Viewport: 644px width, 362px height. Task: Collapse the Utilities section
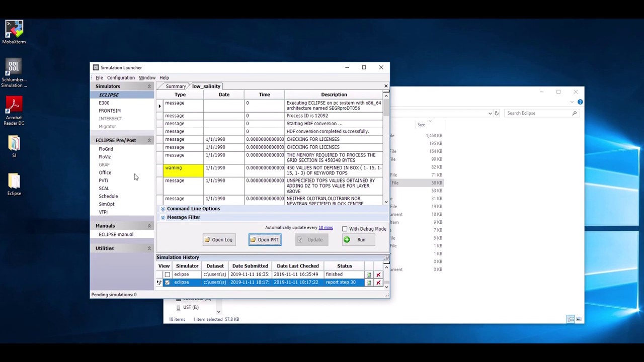[149, 248]
